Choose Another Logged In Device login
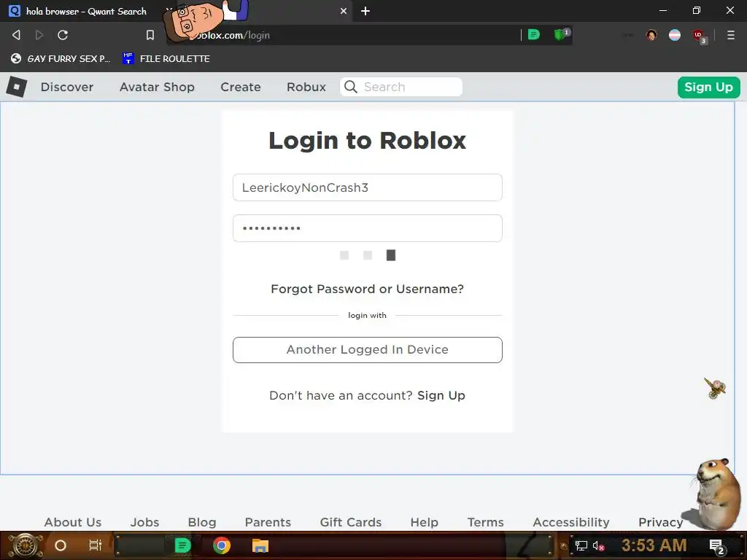This screenshot has width=747, height=560. [368, 350]
